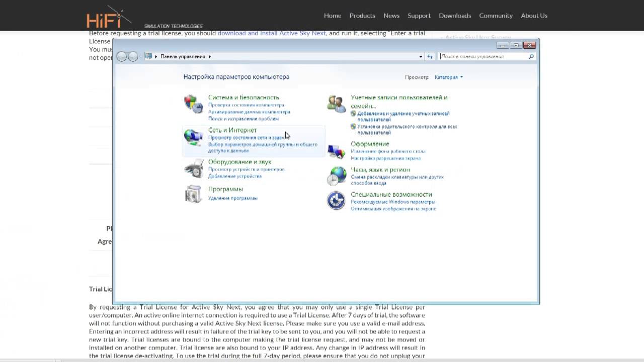Open Community in the website navigation
Viewport: 644px width, 362px height.
[x=496, y=16]
